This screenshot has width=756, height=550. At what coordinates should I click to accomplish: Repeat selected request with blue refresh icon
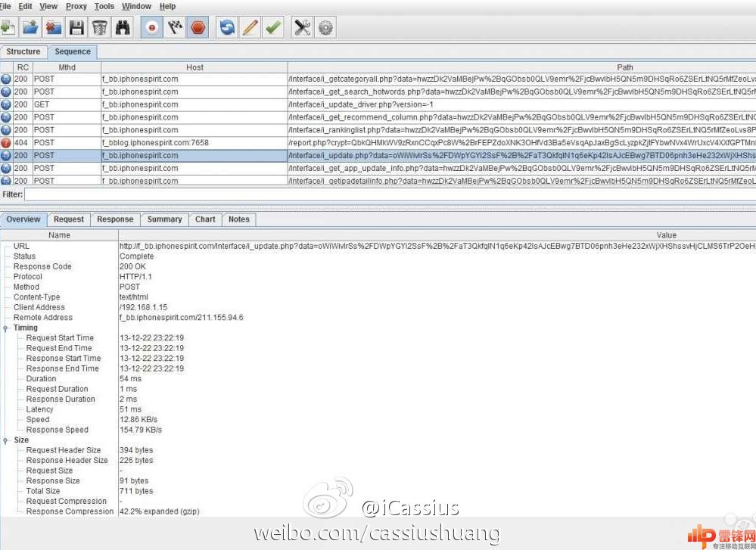227,28
